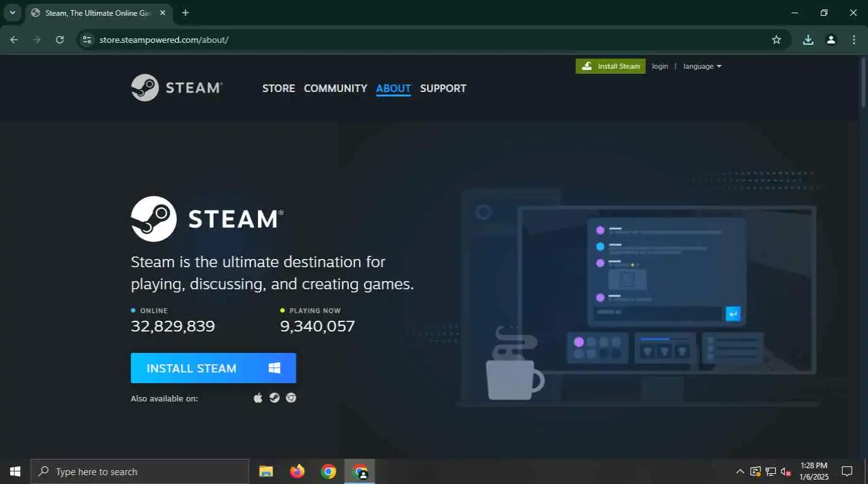Click the SteamOS platform icon beside Apple icon
This screenshot has height=484, width=868.
coord(274,398)
